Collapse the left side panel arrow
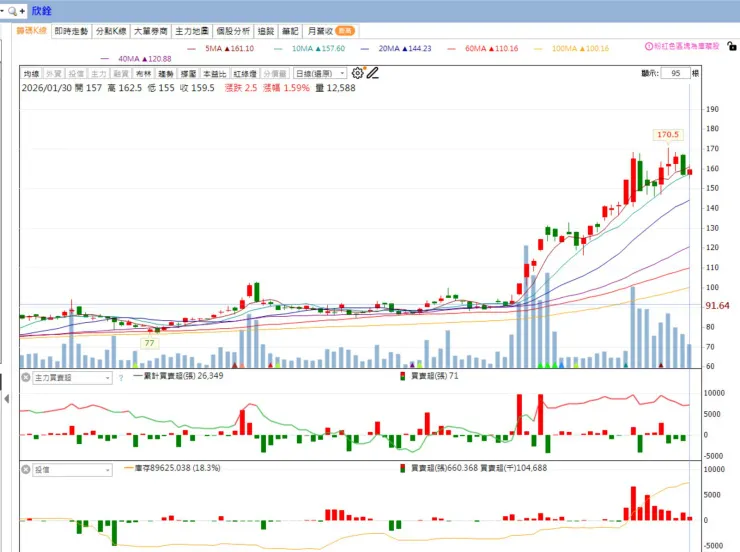This screenshot has height=552, width=740. (x=7, y=399)
